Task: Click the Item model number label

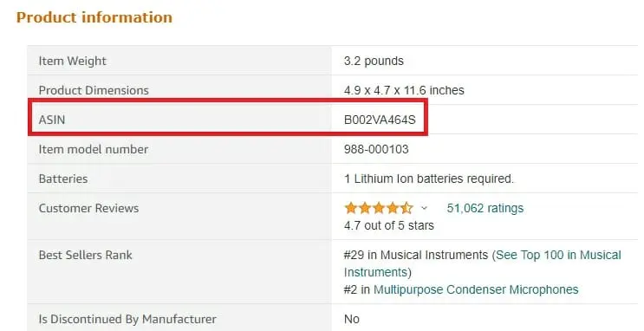Action: [94, 149]
